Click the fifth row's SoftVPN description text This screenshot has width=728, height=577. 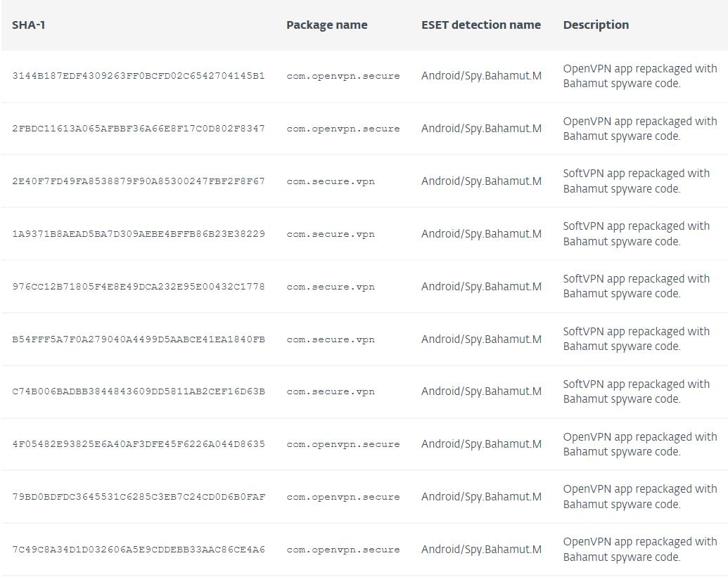(x=636, y=286)
